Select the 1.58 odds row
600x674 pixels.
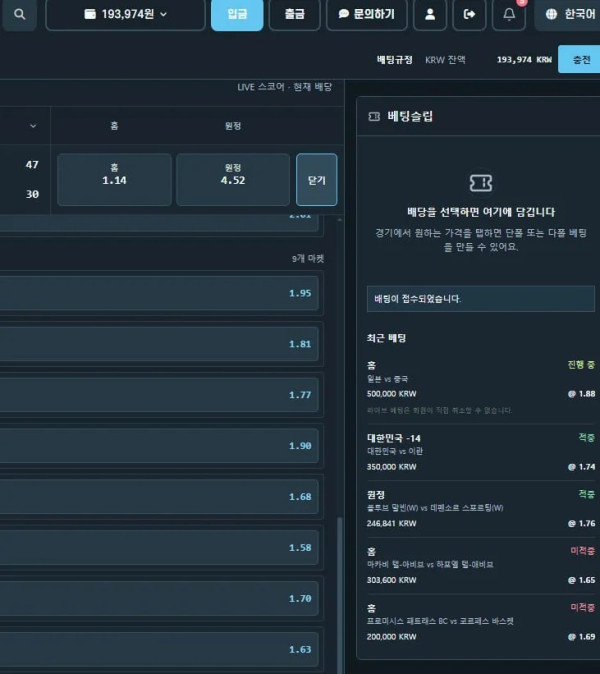tap(159, 548)
